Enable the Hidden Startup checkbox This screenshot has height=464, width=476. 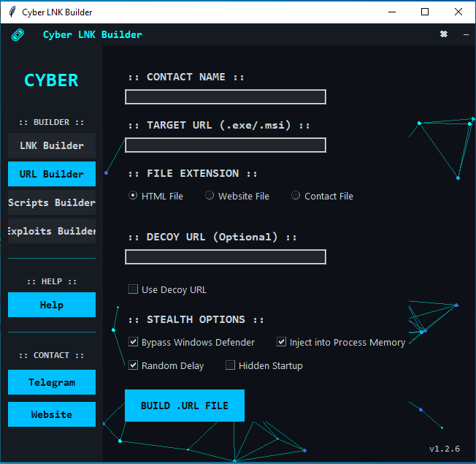230,365
